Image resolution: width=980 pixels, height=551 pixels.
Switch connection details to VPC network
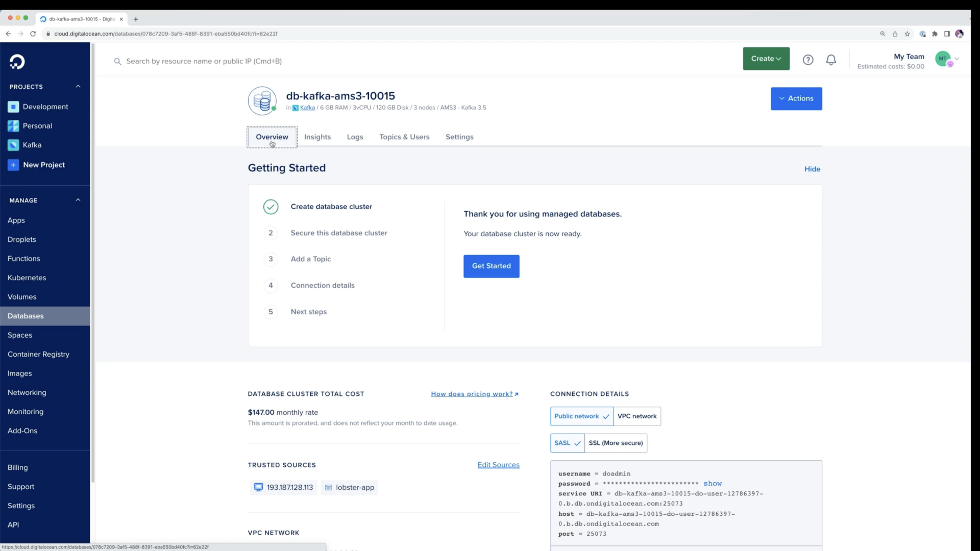click(637, 416)
